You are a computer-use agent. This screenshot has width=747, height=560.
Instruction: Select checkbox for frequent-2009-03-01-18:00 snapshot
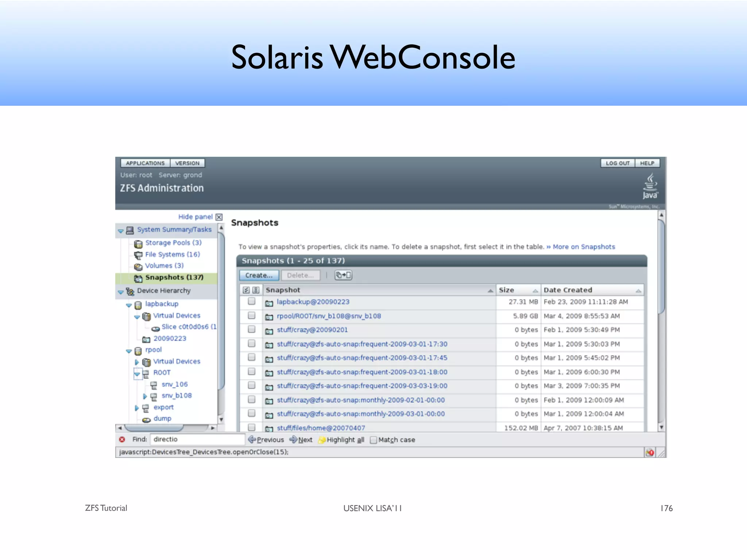251,372
